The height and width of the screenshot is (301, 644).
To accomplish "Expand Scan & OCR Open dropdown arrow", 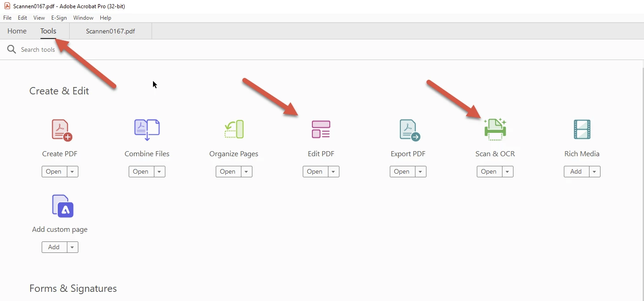I will tap(508, 171).
